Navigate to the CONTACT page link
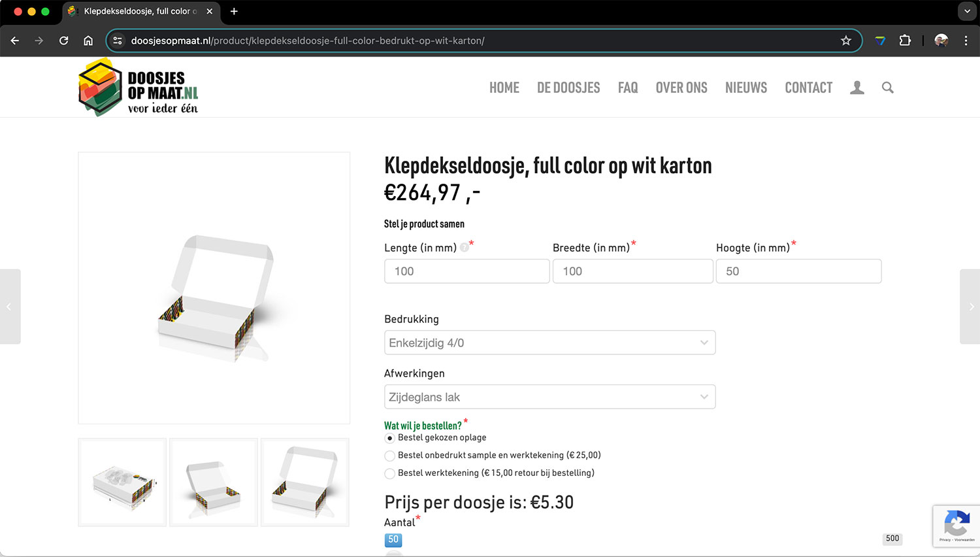This screenshot has height=557, width=980. click(x=808, y=88)
